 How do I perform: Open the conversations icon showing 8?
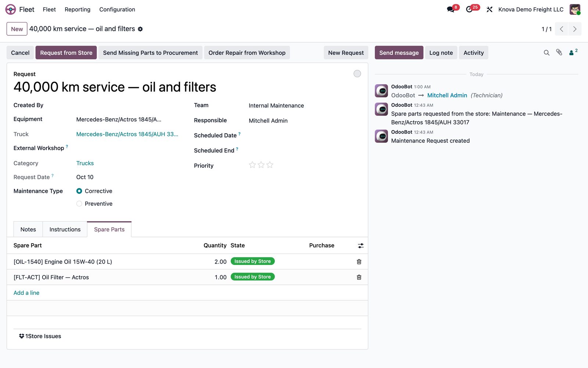click(451, 10)
